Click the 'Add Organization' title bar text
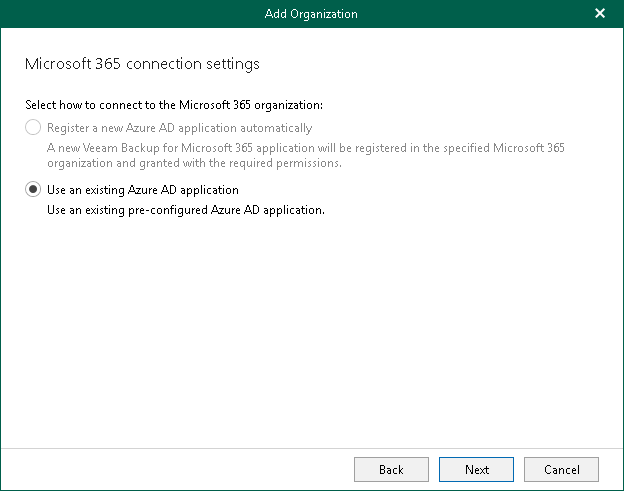Viewport: 624px width, 491px height. pos(311,14)
